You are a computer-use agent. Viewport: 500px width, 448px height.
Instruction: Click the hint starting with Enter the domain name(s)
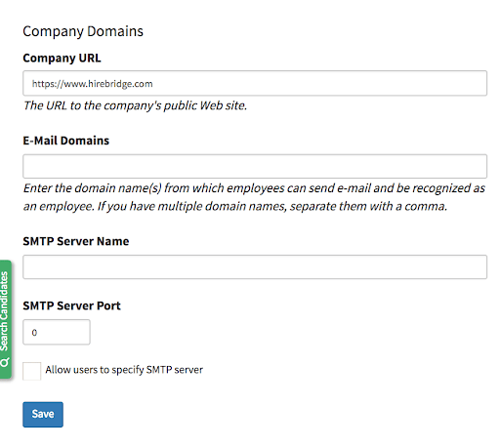[x=254, y=188]
